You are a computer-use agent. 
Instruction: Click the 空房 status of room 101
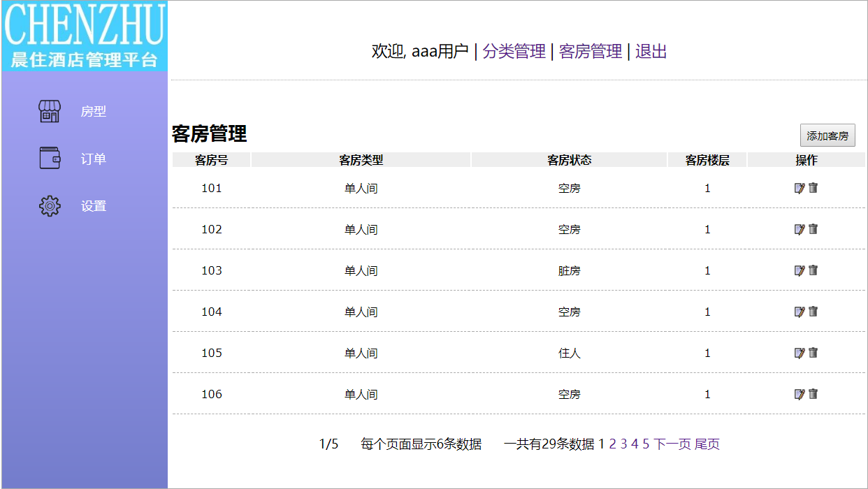click(570, 188)
